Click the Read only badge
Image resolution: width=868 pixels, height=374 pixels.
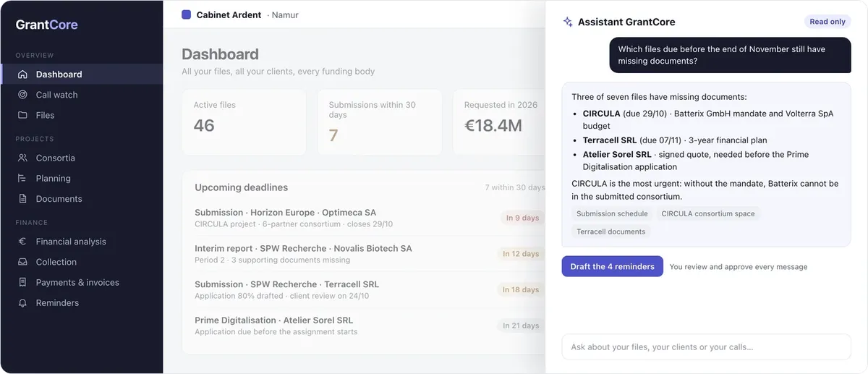coord(827,22)
